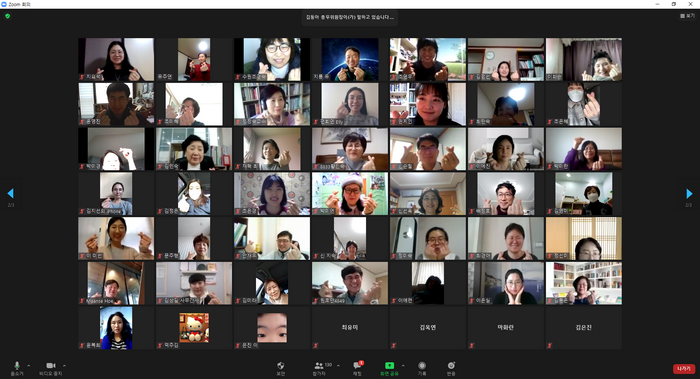Image resolution: width=700 pixels, height=379 pixels.
Task: Open the Reactions smiley icon
Action: coord(451,368)
